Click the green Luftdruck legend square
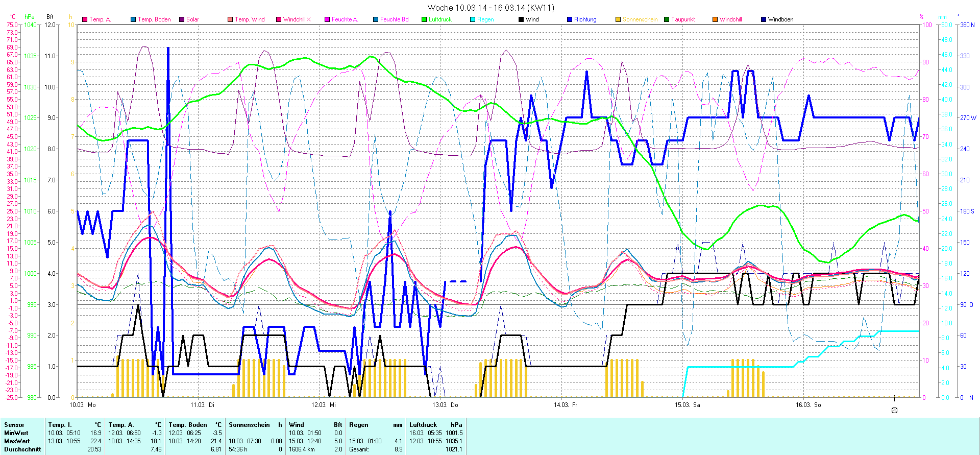980x455 pixels. point(424,19)
